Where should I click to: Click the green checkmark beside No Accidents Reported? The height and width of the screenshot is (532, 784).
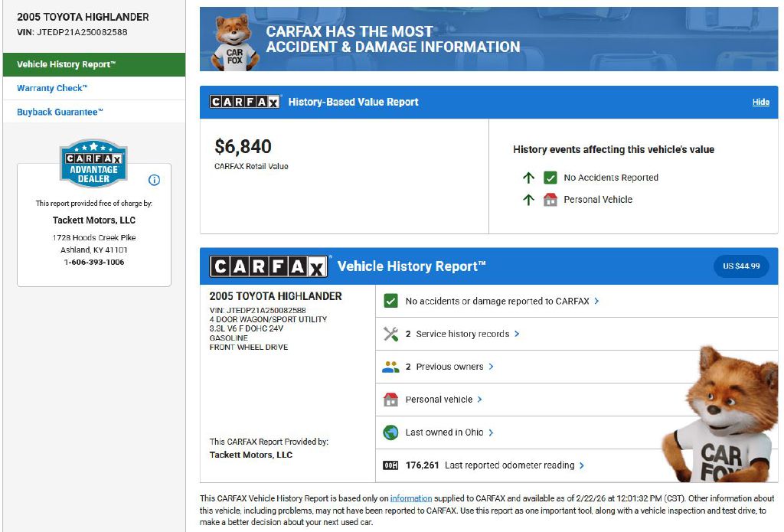(550, 178)
